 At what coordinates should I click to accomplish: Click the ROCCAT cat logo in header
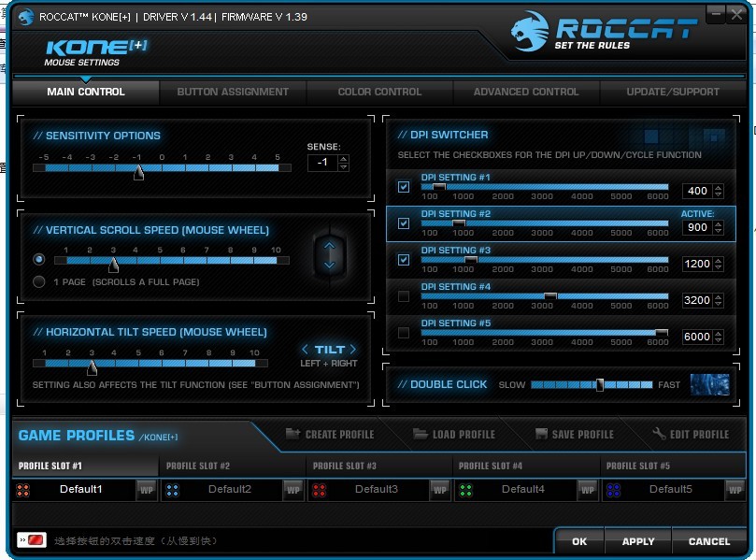530,32
